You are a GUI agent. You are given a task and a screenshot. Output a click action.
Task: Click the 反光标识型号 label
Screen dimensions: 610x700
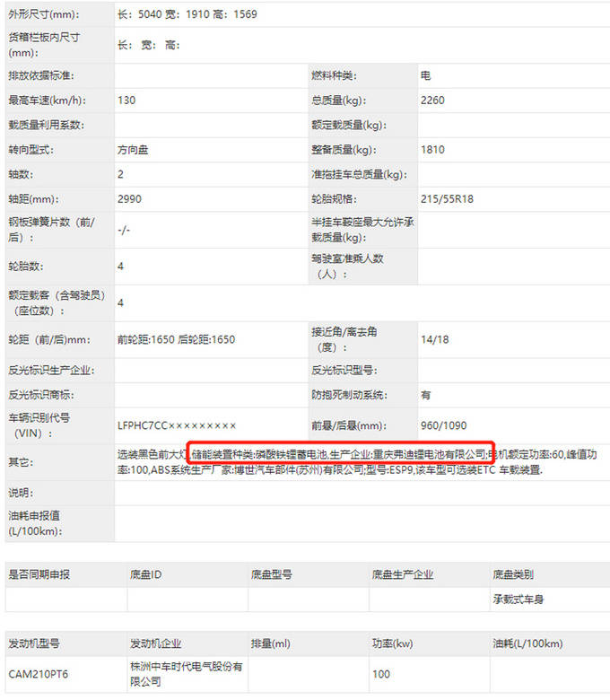coord(344,370)
